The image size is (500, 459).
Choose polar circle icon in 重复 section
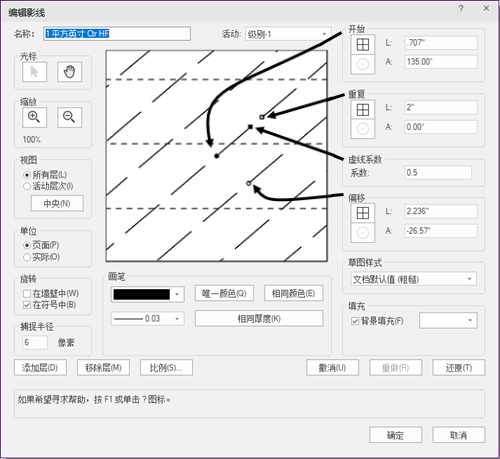[363, 129]
